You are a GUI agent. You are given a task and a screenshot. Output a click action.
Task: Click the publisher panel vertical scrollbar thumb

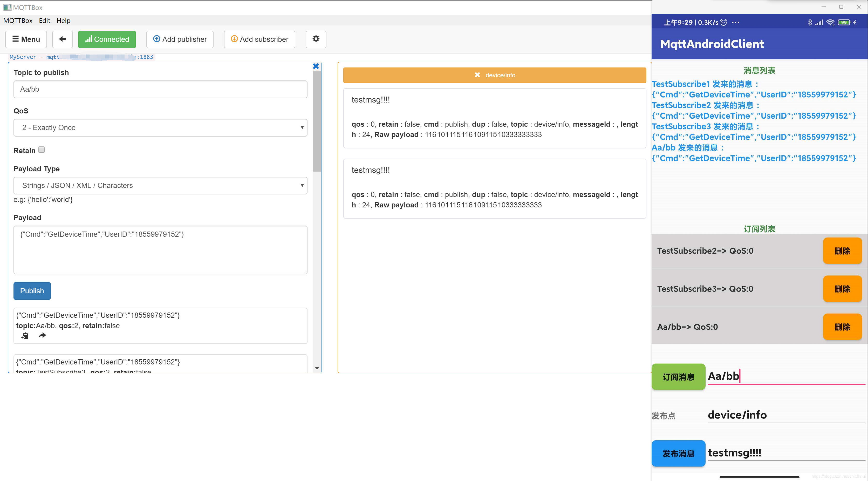[317, 121]
